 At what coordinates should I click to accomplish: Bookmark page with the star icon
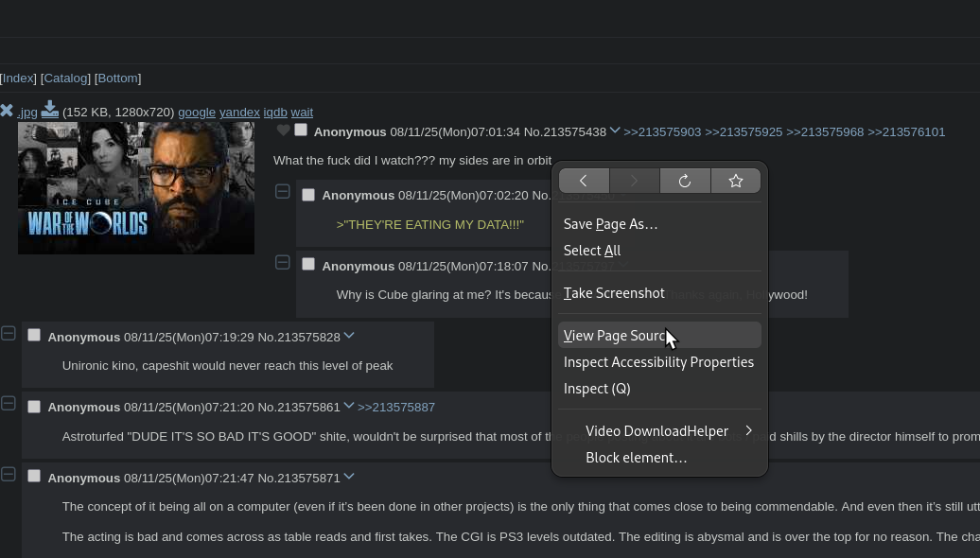(x=736, y=182)
